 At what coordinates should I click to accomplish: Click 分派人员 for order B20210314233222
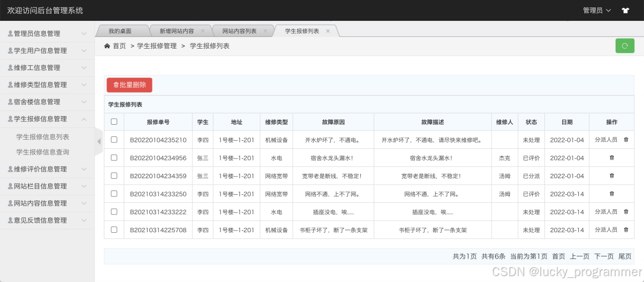click(606, 212)
